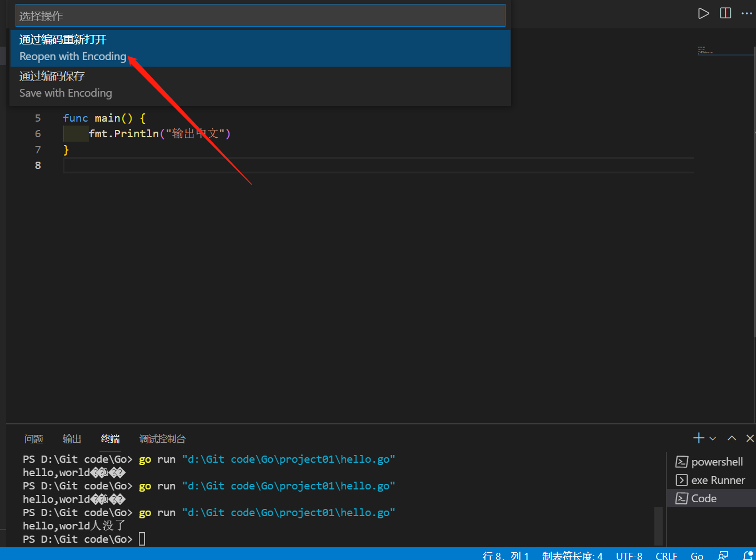Image resolution: width=756 pixels, height=560 pixels.
Task: Change language mode via Go
Action: pyautogui.click(x=697, y=556)
